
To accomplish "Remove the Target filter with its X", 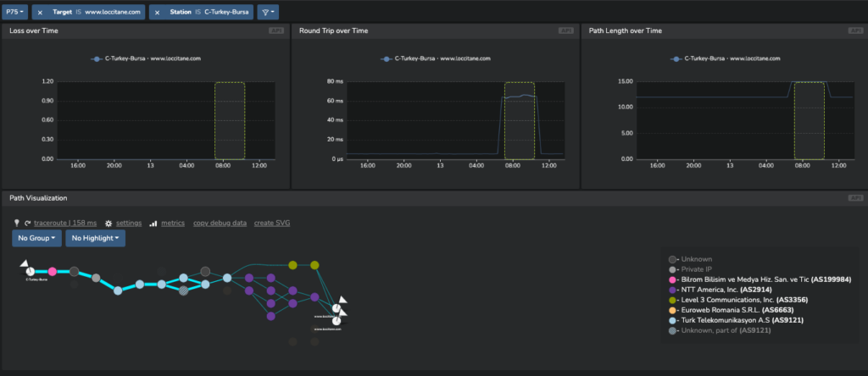I will [40, 12].
